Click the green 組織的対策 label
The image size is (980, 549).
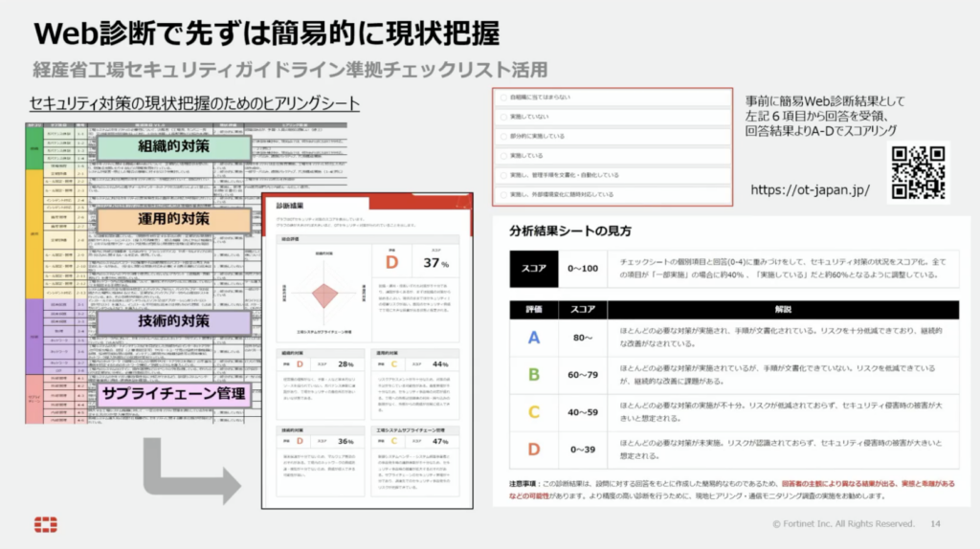(x=174, y=148)
